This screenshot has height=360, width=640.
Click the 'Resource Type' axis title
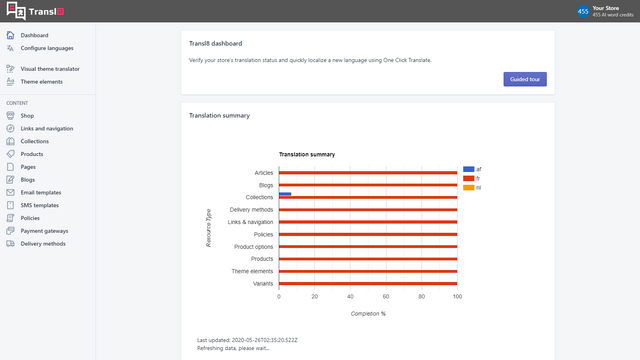pyautogui.click(x=209, y=228)
